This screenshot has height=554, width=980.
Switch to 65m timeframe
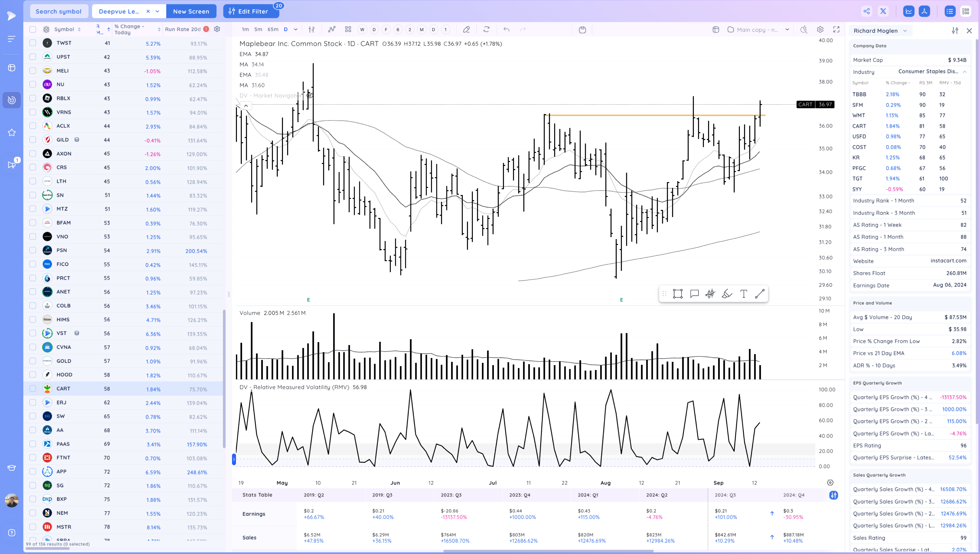(x=272, y=30)
